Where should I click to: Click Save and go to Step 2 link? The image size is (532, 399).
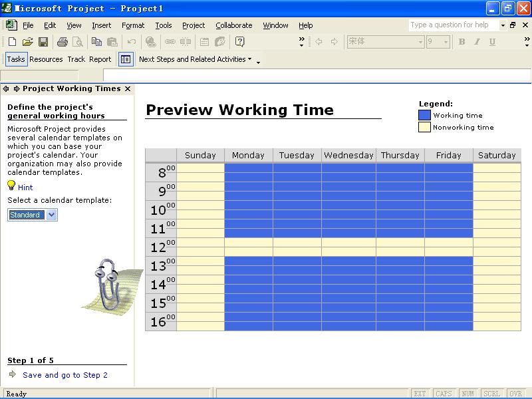[65, 375]
